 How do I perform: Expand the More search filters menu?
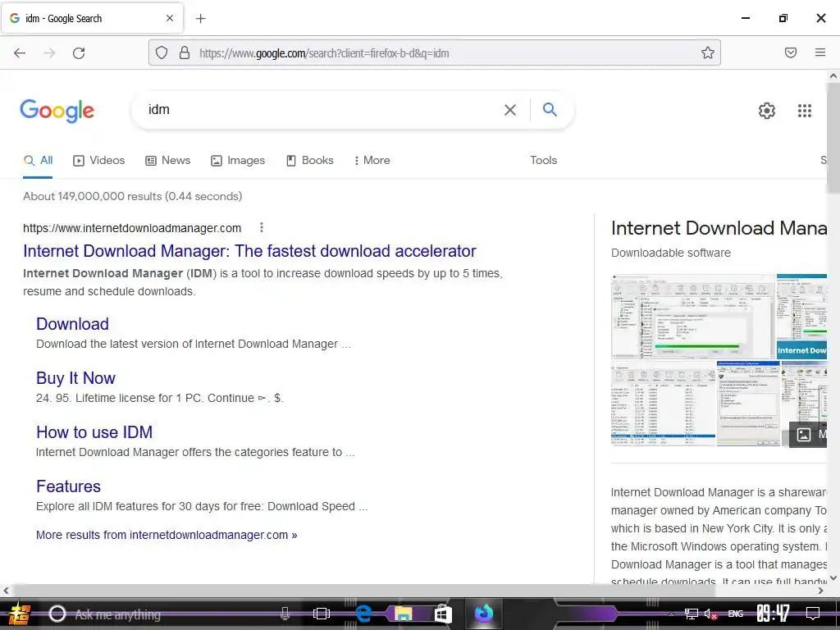(372, 160)
